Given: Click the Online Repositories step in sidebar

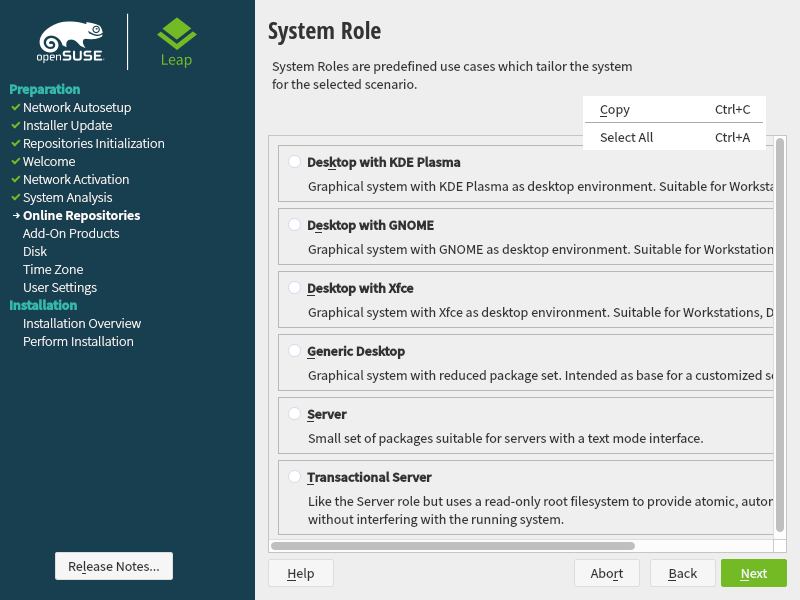Looking at the screenshot, I should (81, 215).
